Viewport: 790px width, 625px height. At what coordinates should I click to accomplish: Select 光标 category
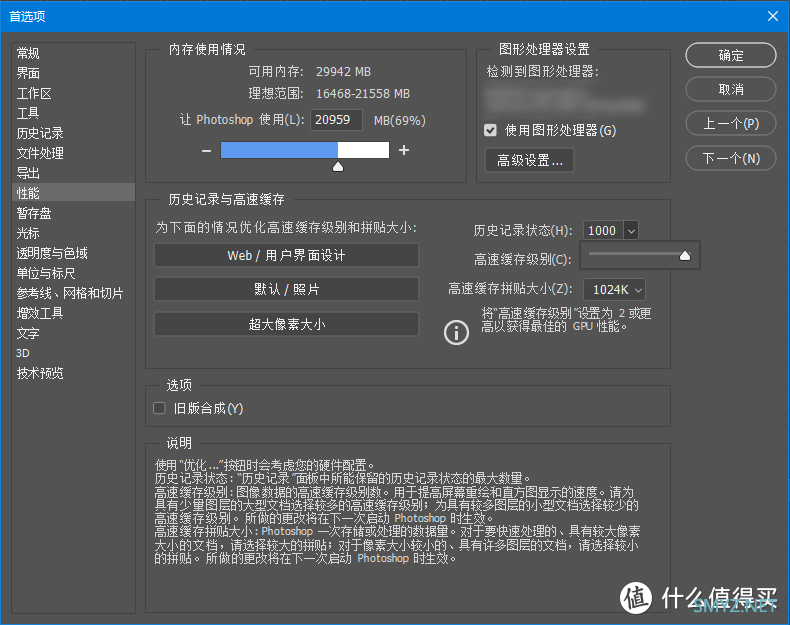[x=74, y=233]
